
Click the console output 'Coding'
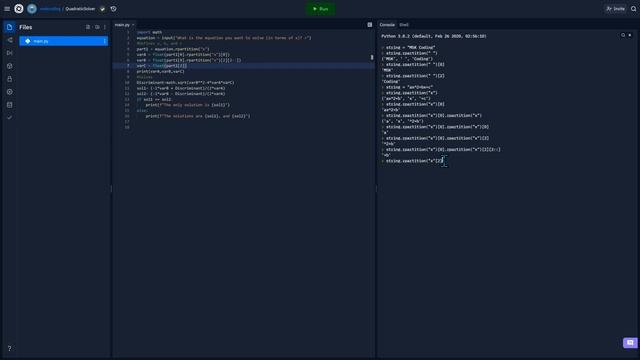click(391, 82)
